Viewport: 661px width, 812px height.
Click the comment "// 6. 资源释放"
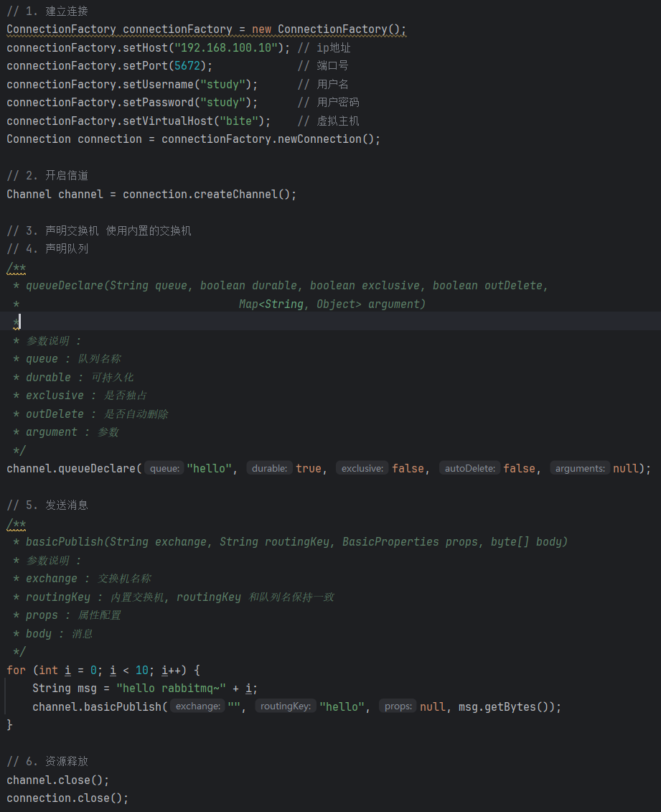(x=47, y=762)
